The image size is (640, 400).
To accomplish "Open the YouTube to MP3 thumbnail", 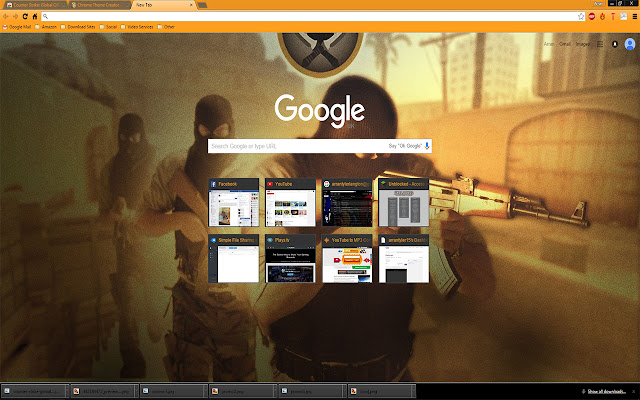I will (x=347, y=258).
